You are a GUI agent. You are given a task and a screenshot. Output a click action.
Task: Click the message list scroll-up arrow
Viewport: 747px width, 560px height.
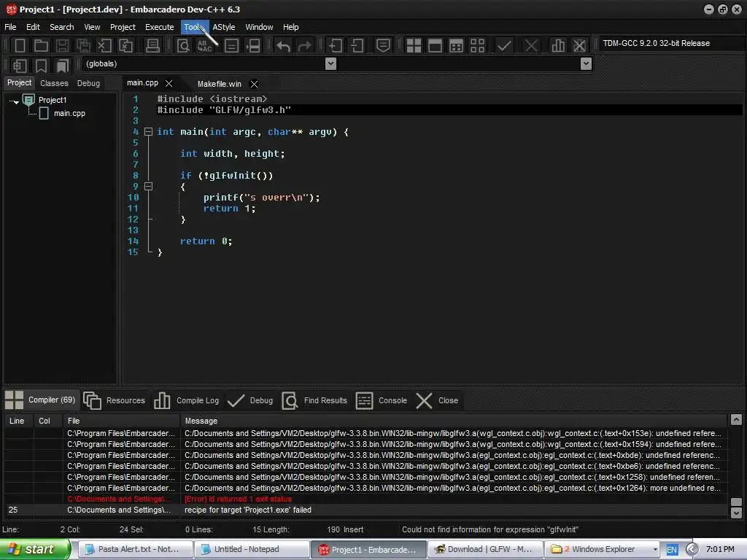(x=736, y=419)
